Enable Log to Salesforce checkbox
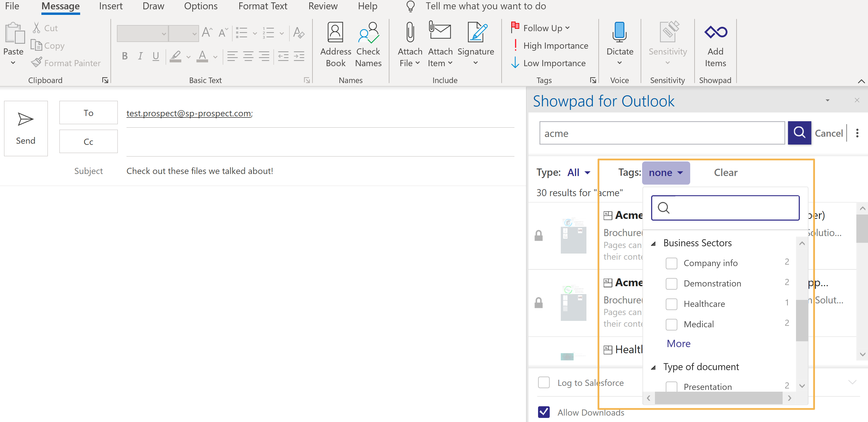The width and height of the screenshot is (868, 422). [544, 382]
